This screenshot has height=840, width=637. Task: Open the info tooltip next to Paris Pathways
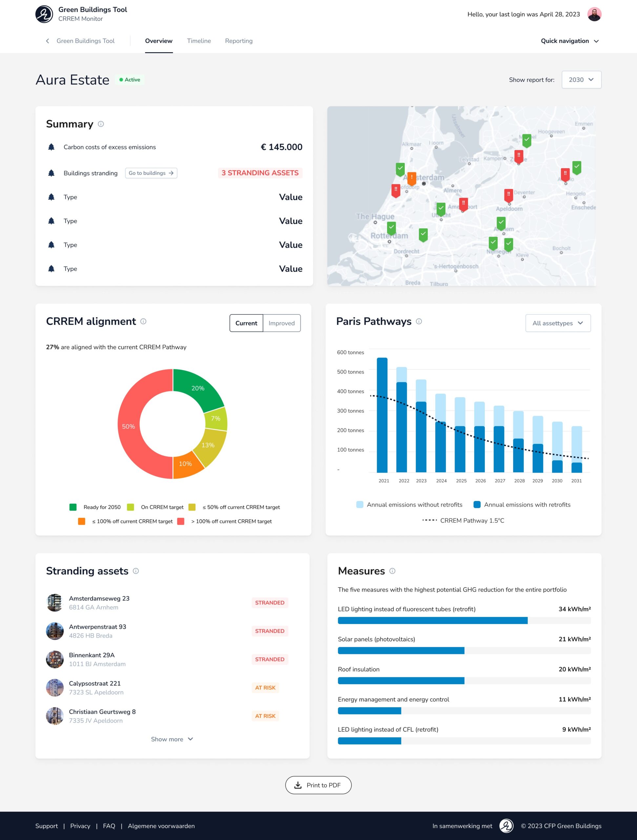click(x=419, y=321)
